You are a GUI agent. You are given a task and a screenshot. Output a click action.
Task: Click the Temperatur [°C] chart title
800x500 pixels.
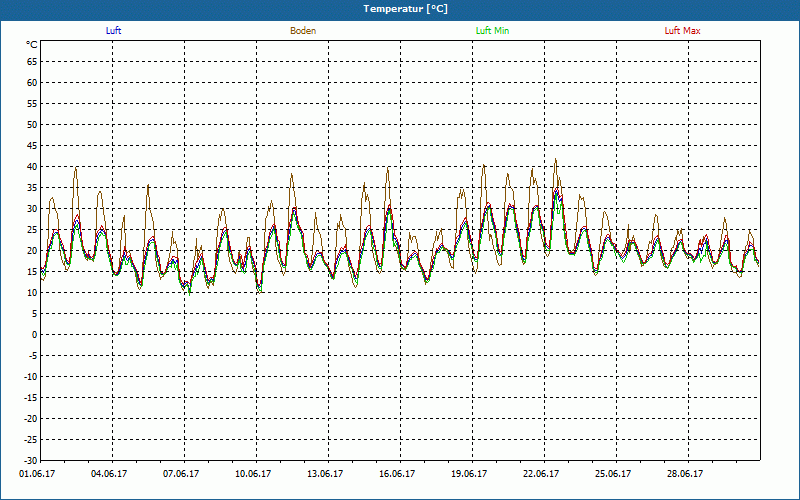coord(400,9)
